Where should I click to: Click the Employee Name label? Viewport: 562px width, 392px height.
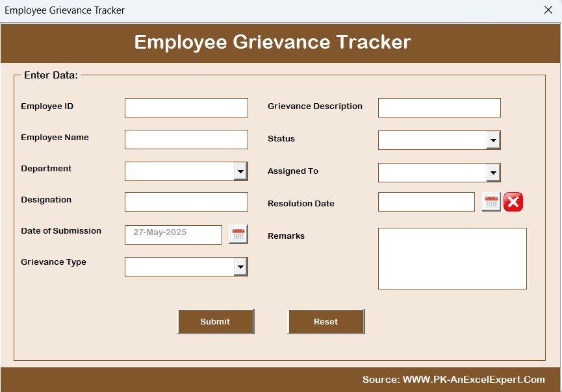tap(55, 138)
